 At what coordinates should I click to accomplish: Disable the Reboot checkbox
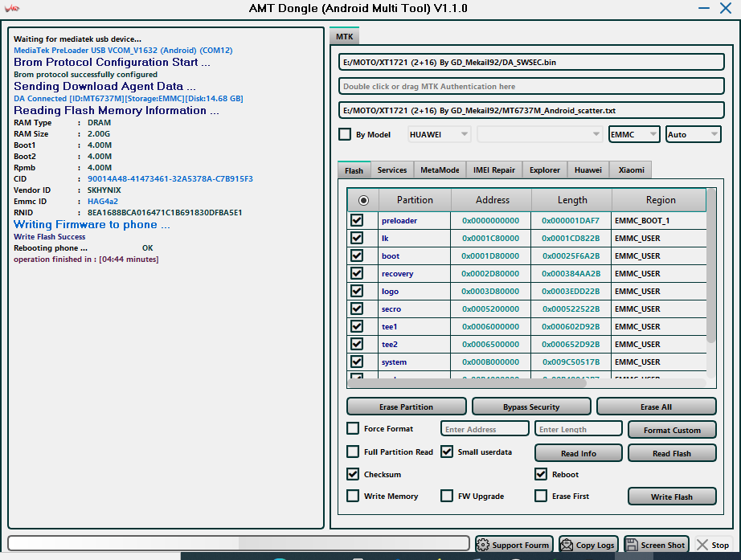(x=541, y=474)
